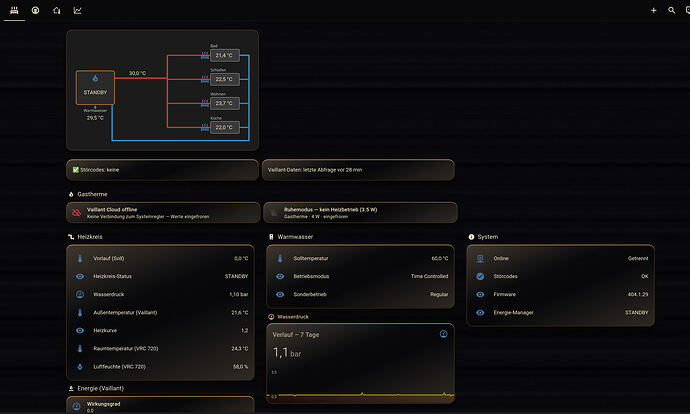This screenshot has width=690, height=414.
Task: Click the 30,0 °C flow temperature label
Action: (137, 73)
